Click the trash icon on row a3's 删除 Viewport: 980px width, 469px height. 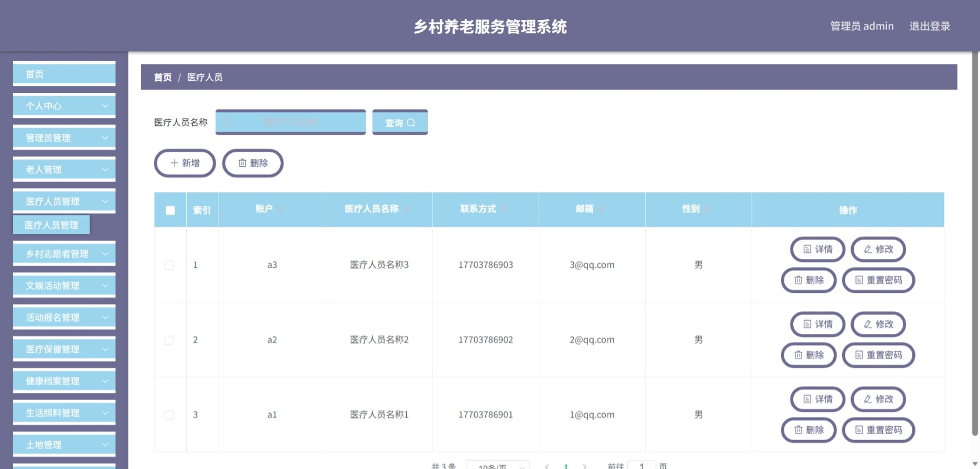click(x=798, y=280)
